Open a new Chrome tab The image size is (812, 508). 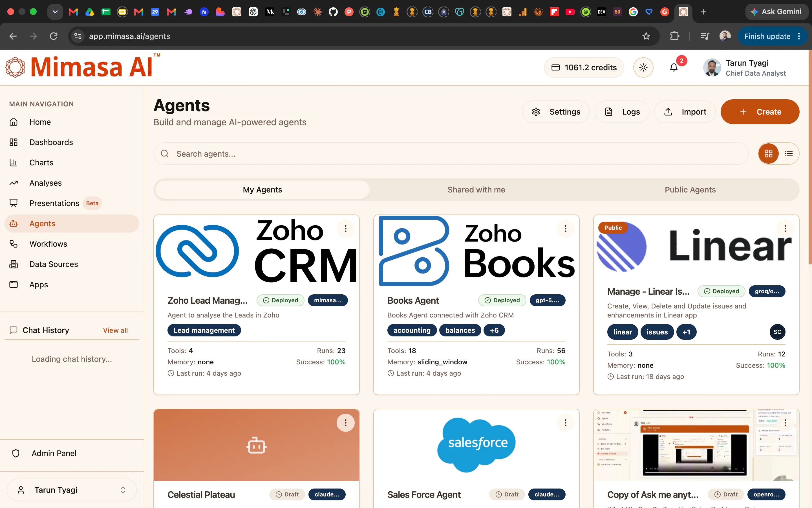pyautogui.click(x=704, y=12)
